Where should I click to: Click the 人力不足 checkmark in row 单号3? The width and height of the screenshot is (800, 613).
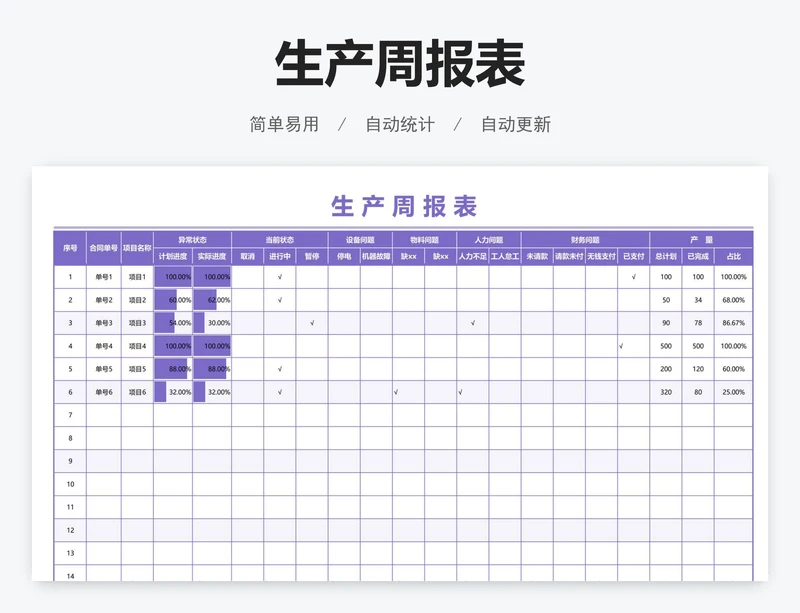tap(472, 323)
